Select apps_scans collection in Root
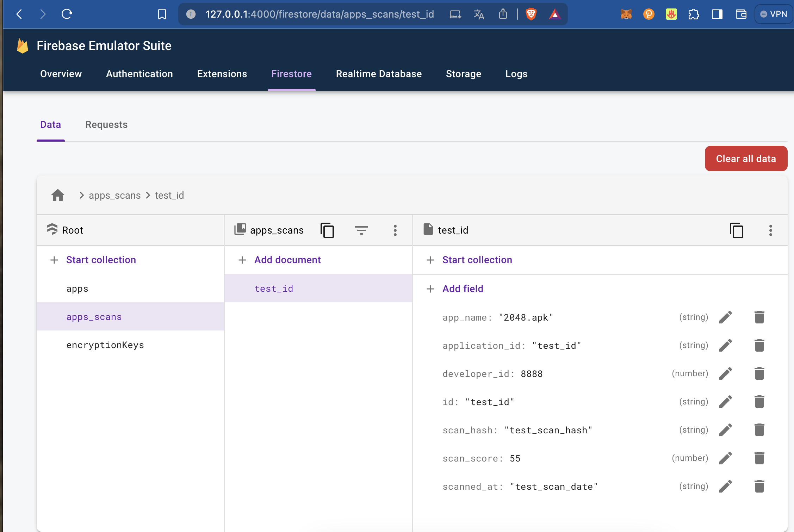This screenshot has width=794, height=532. pos(130,317)
